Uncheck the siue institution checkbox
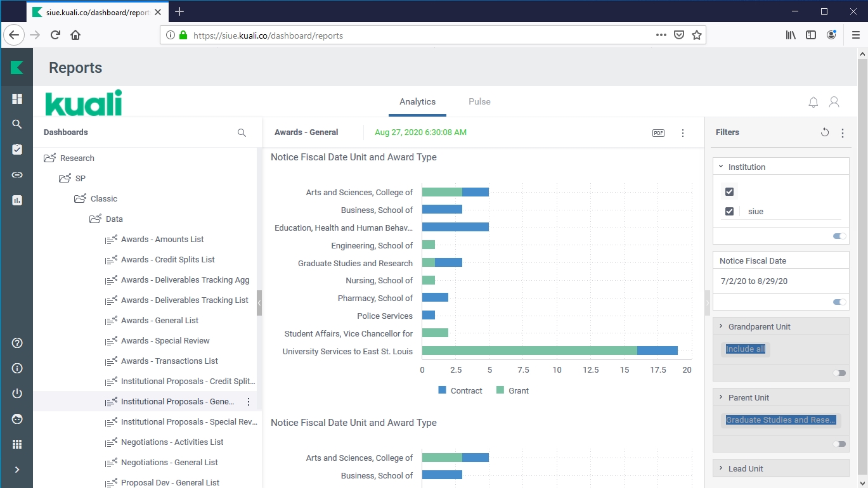Screen dimensions: 868x488 point(729,212)
